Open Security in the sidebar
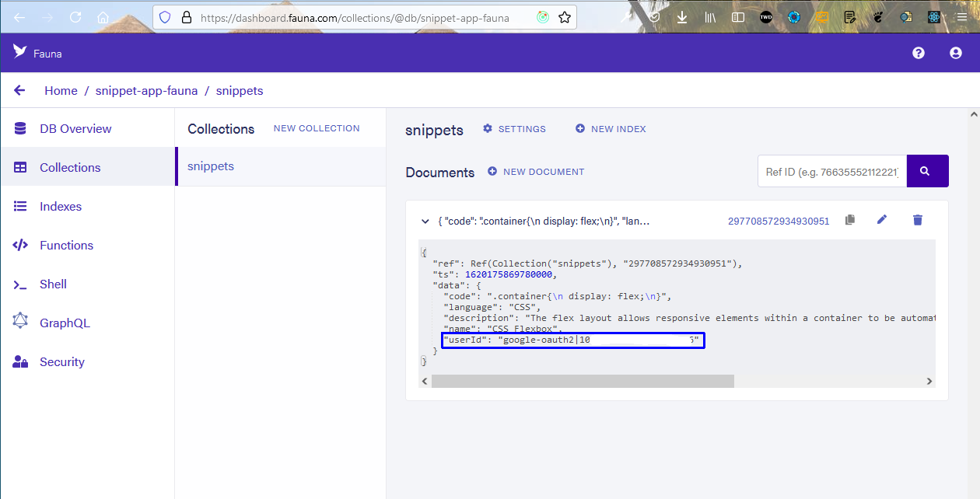Viewport: 980px width, 499px height. [88, 362]
